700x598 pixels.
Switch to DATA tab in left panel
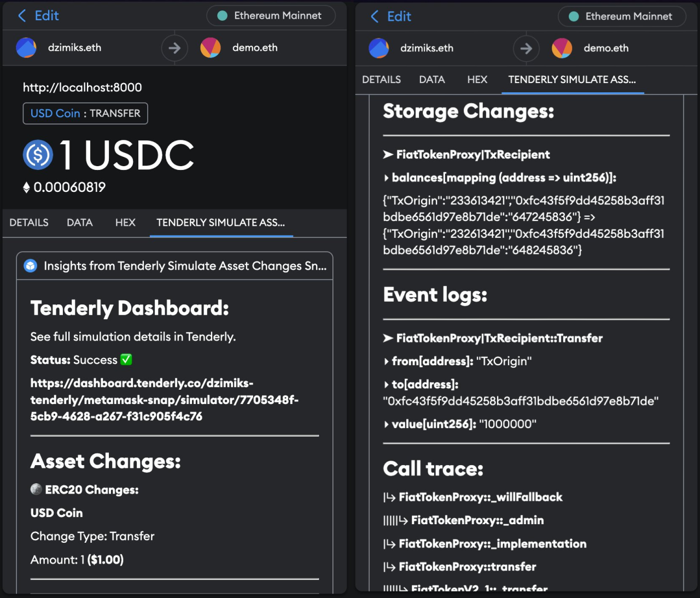point(80,222)
